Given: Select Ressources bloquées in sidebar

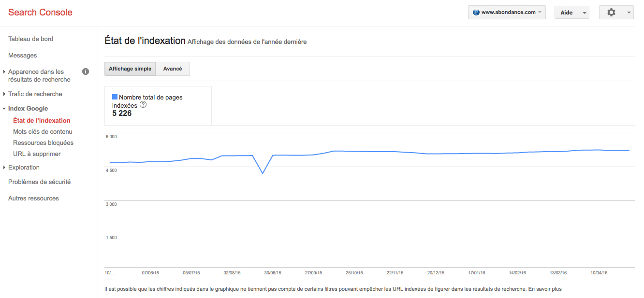Looking at the screenshot, I should (43, 143).
